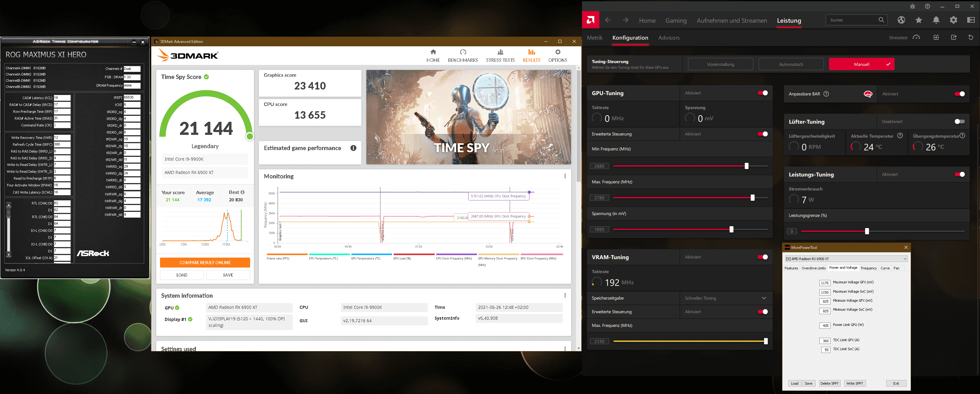Switch to the Metrik tab
Viewport: 980px width, 394px height.
tap(595, 38)
